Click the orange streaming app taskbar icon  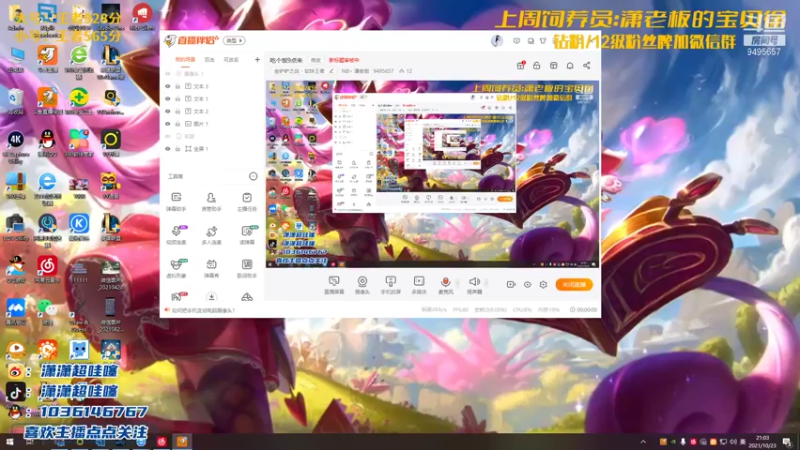tap(182, 442)
